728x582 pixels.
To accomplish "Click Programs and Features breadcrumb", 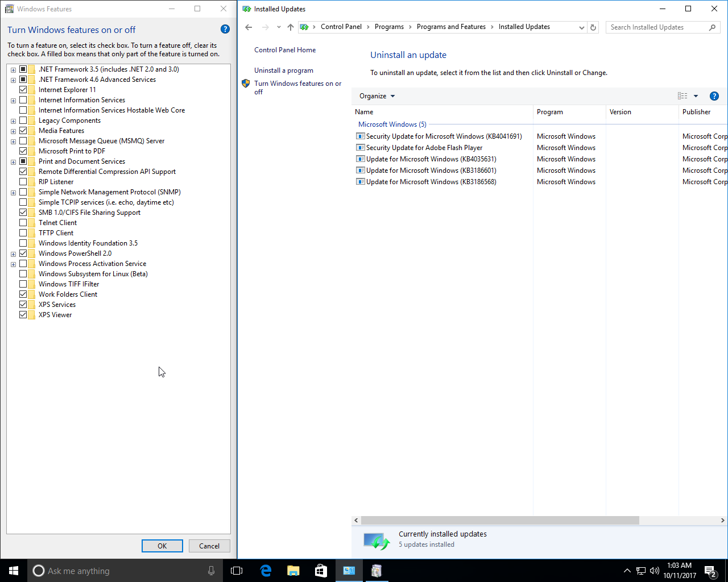I will [451, 27].
